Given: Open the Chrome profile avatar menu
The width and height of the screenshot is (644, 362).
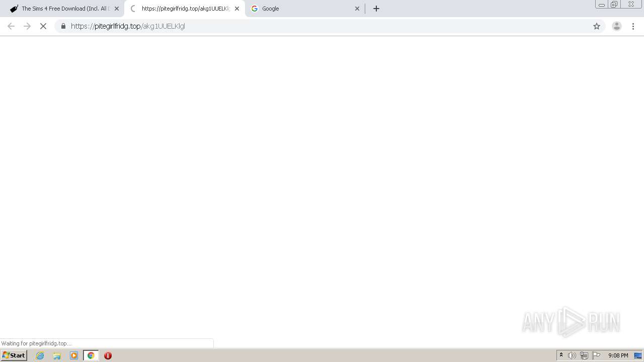Looking at the screenshot, I should click(616, 26).
